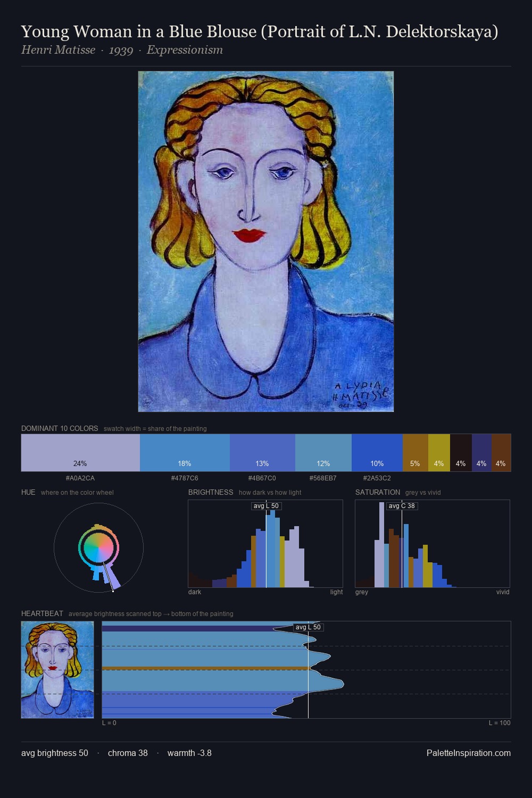Click the BRIGHTNESS section heading
The image size is (532, 798).
211,492
